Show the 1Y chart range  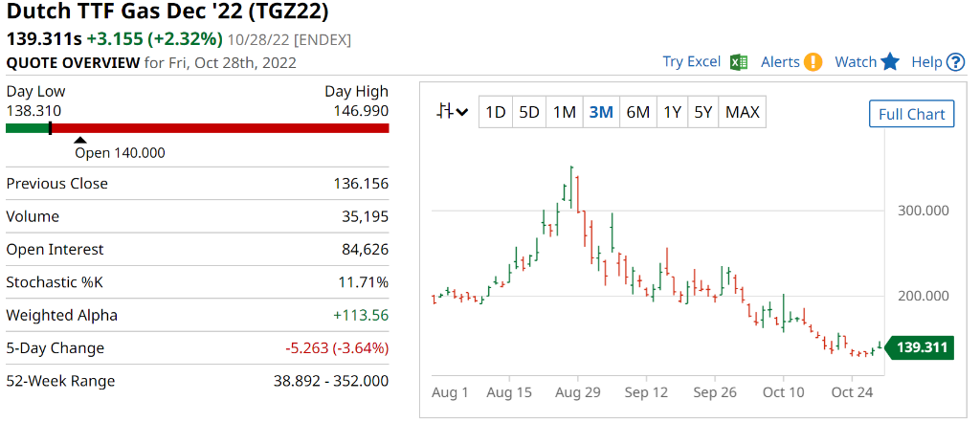[x=673, y=112]
